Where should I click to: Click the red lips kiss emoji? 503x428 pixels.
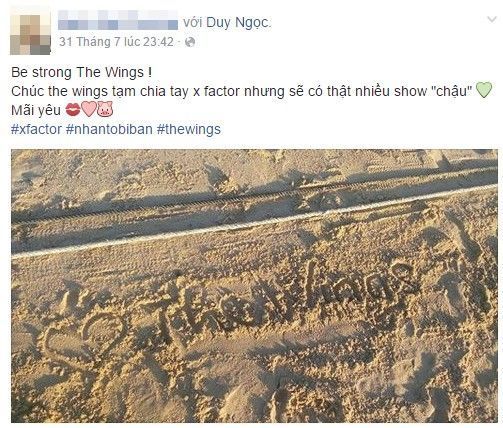73,109
